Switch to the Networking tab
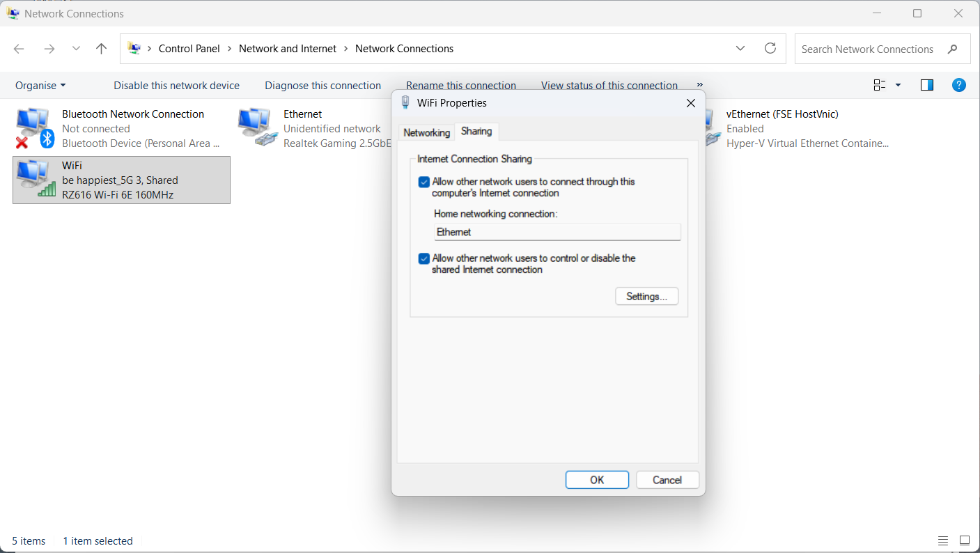Viewport: 980px width, 553px height. point(426,132)
